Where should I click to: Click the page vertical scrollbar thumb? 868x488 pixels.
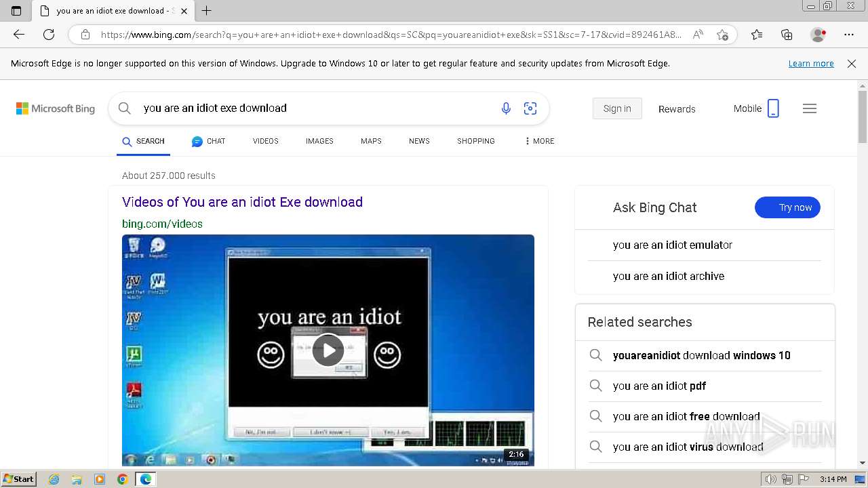[863, 117]
